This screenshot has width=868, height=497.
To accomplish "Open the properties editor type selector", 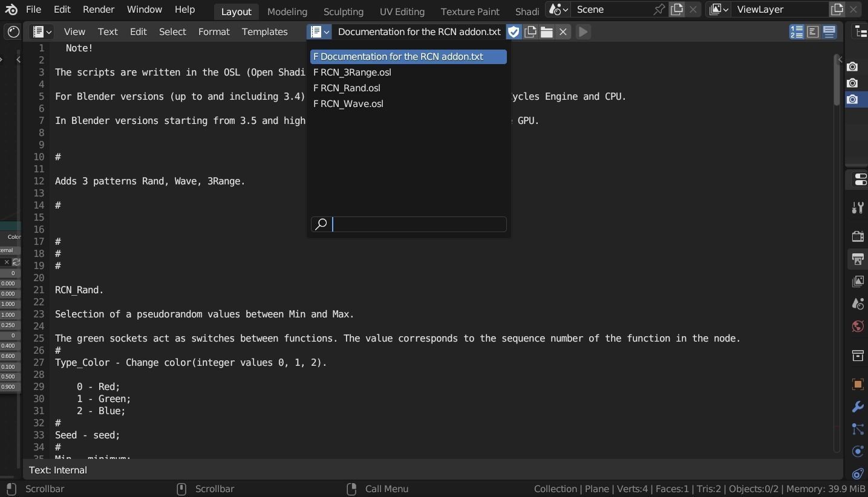I will [860, 180].
